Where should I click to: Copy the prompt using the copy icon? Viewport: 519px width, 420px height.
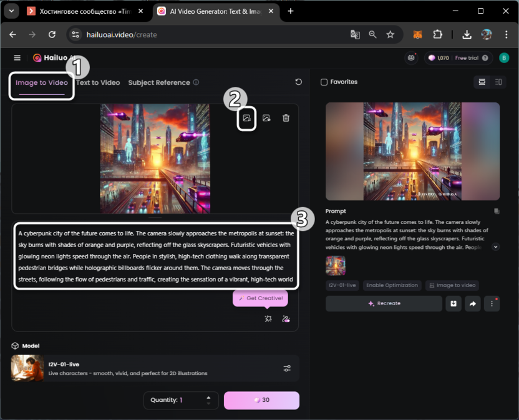pos(497,212)
